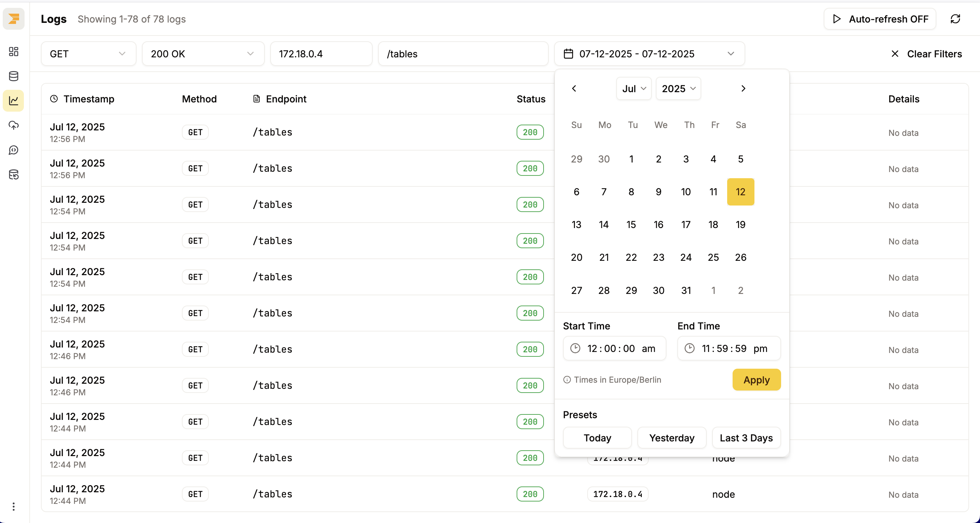Open the database backup sidebar icon
980x523 pixels.
pyautogui.click(x=14, y=175)
